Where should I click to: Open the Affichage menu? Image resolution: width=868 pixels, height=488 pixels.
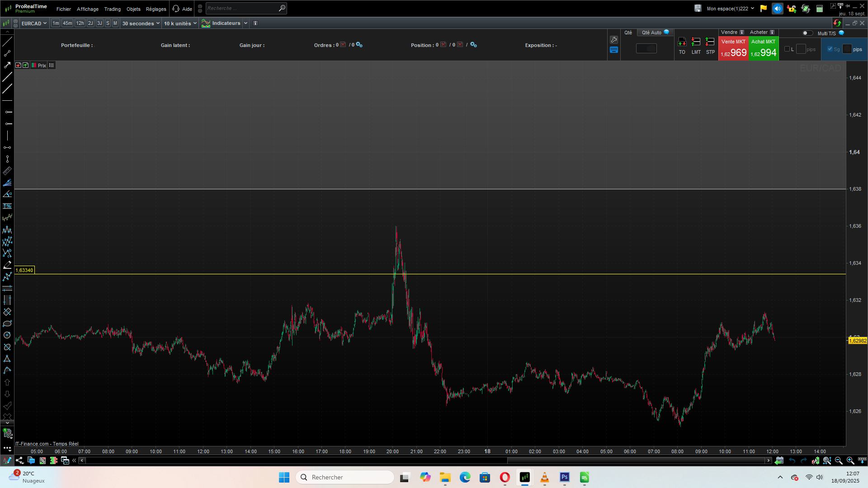point(87,9)
